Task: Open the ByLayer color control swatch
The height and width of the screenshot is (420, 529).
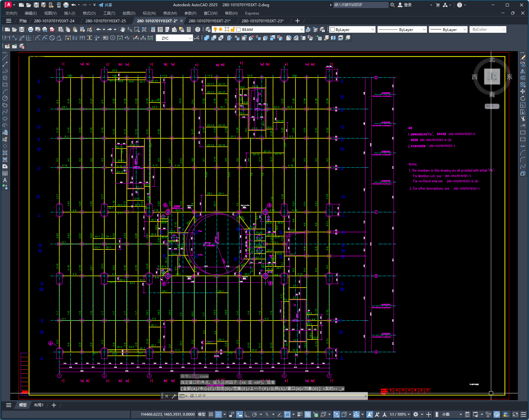Action: (333, 29)
